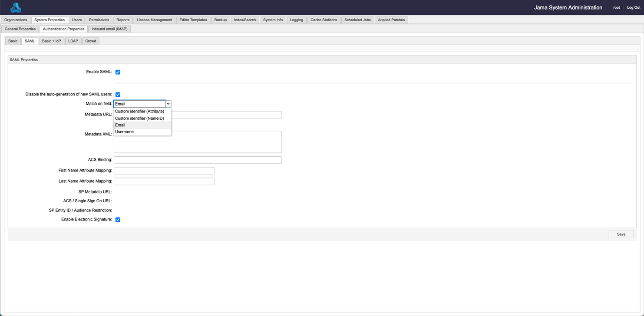Focus the ACS Binding input field
This screenshot has height=316, width=644.
click(x=198, y=160)
